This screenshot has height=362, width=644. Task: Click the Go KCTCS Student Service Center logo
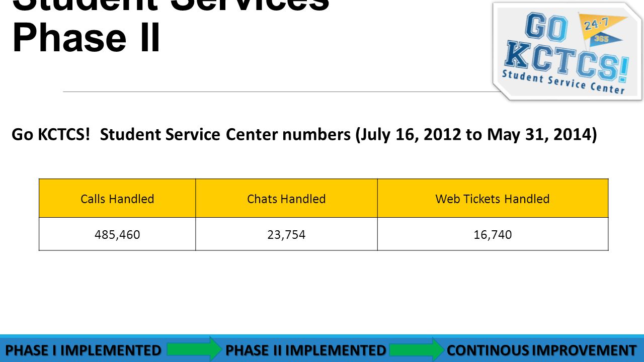pyautogui.click(x=568, y=51)
